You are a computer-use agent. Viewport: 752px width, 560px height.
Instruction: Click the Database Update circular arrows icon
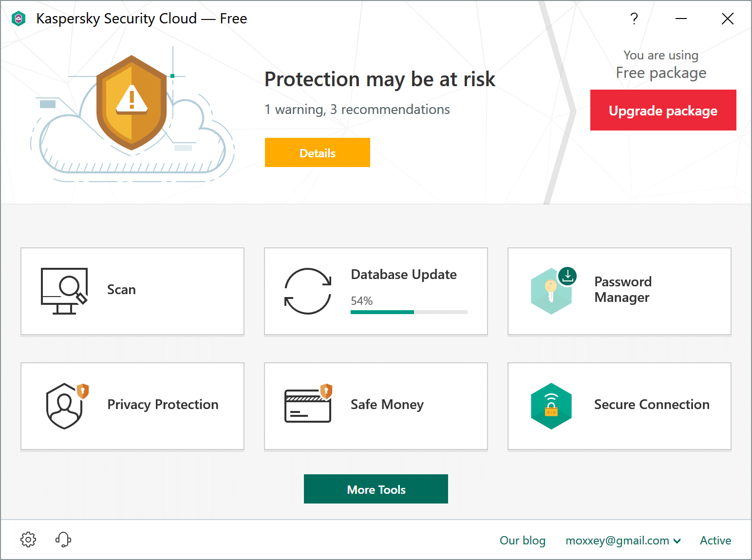point(308,291)
